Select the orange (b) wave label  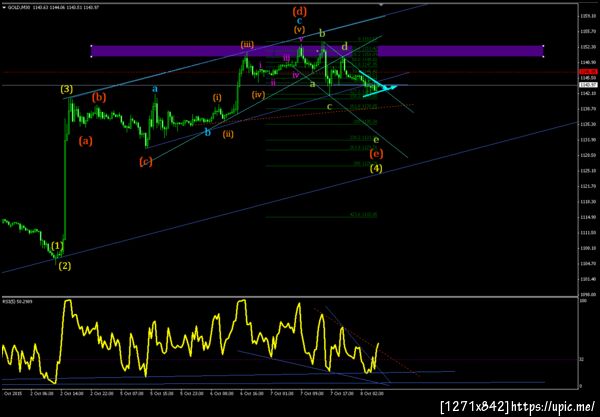99,97
